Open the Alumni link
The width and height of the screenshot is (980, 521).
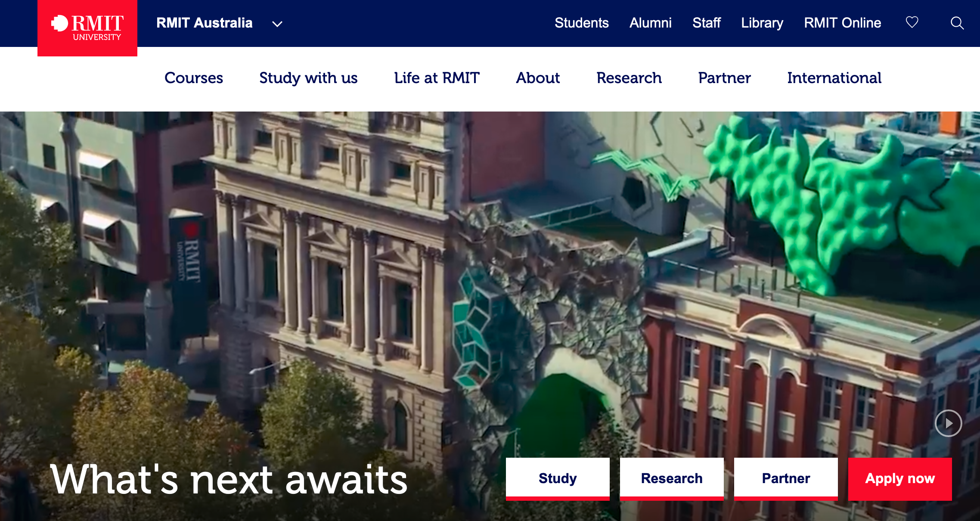[650, 23]
